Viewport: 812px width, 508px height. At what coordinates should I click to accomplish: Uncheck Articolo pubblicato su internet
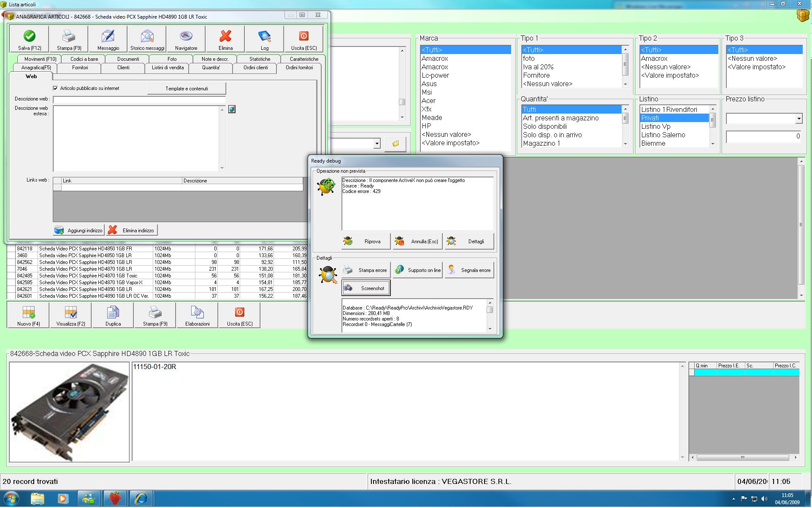tap(55, 88)
